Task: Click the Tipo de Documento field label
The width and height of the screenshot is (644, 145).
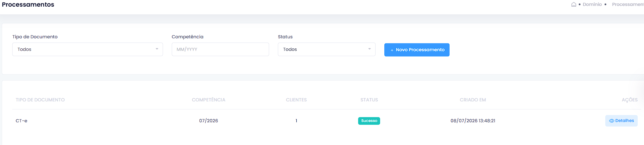Action: tap(35, 37)
